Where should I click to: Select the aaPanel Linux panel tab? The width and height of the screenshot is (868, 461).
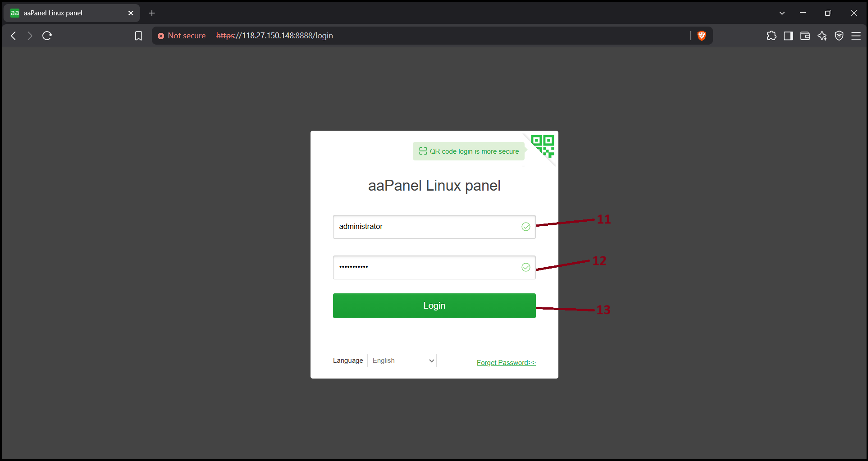[72, 13]
